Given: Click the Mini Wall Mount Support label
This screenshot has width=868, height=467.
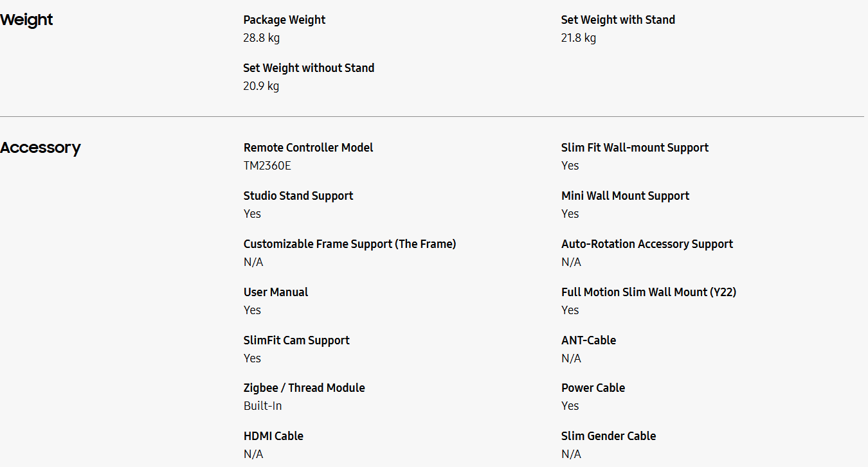Looking at the screenshot, I should coord(625,196).
